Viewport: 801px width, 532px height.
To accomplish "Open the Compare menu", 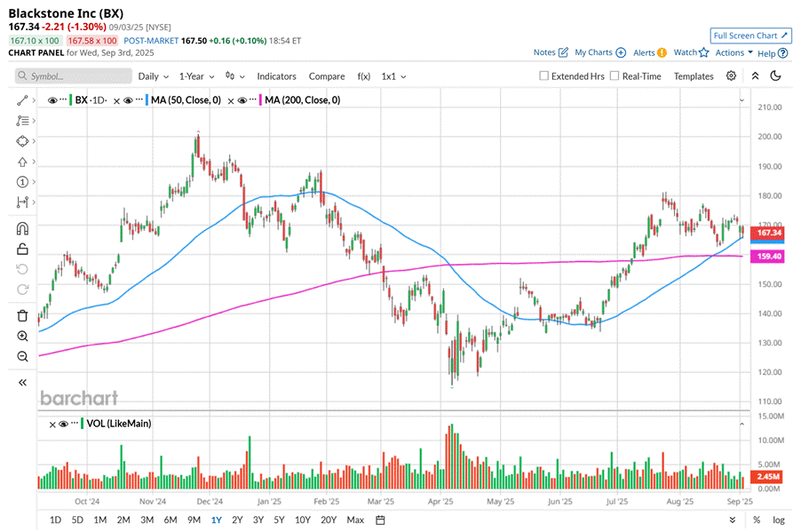I will tap(327, 76).
